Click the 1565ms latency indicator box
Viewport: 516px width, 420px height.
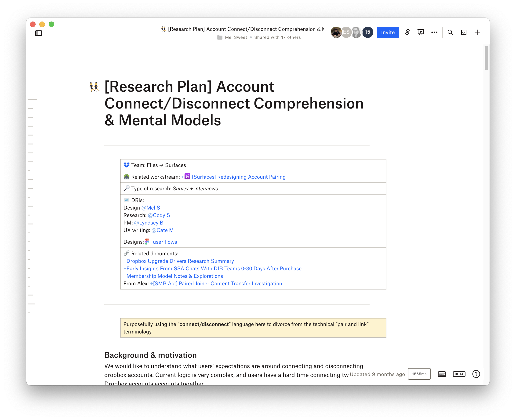(419, 374)
